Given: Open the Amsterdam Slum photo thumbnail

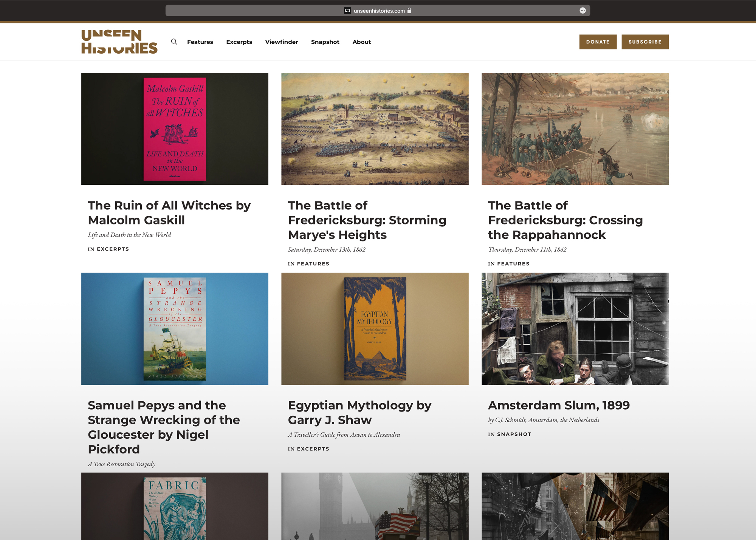Looking at the screenshot, I should (x=575, y=329).
